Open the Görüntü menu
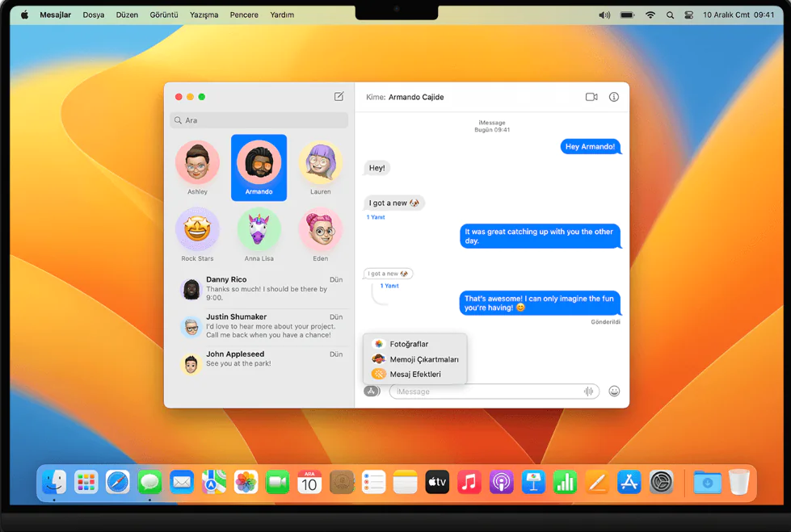Image resolution: width=791 pixels, height=532 pixels. point(164,15)
